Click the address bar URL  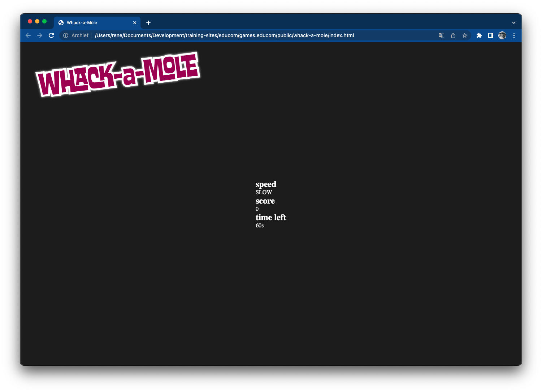[x=224, y=35]
